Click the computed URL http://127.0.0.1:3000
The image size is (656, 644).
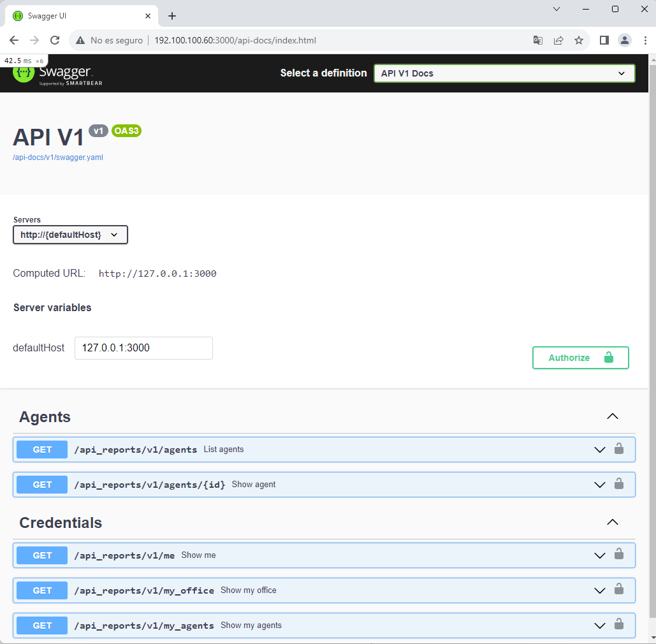157,274
